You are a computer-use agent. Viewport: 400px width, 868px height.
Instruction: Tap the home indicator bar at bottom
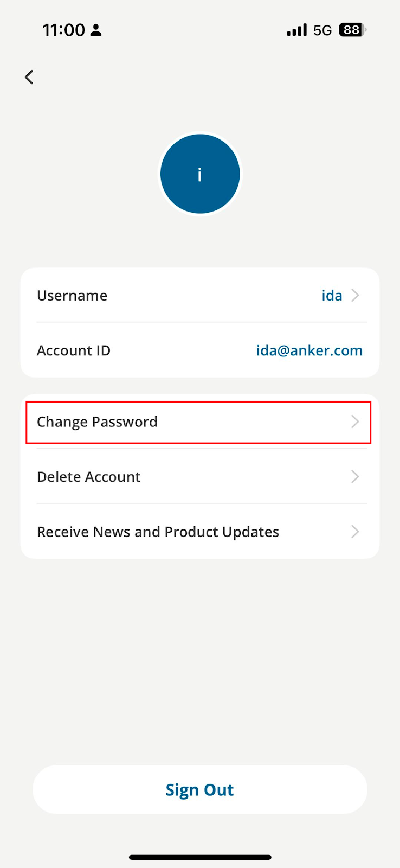[x=200, y=857]
